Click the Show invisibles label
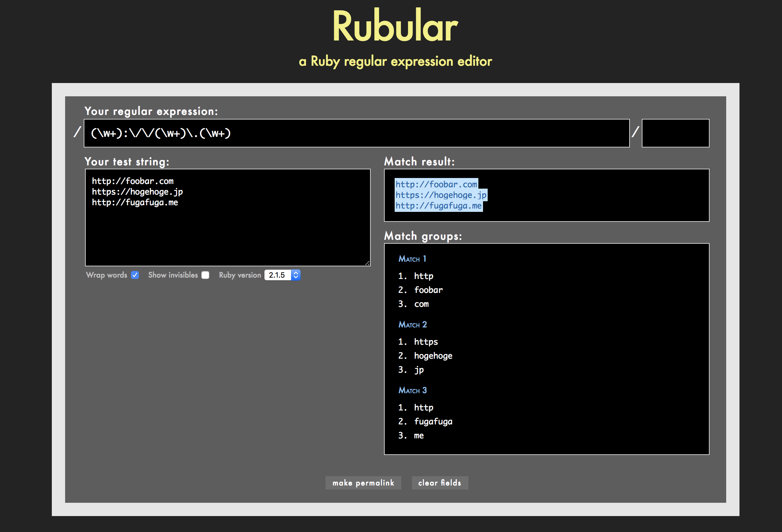The height and width of the screenshot is (532, 782). coord(173,275)
